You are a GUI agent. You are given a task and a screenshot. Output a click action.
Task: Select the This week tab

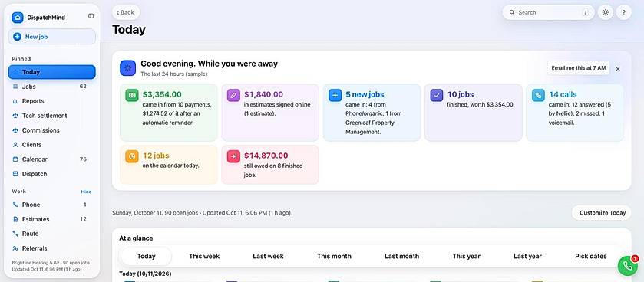204,256
